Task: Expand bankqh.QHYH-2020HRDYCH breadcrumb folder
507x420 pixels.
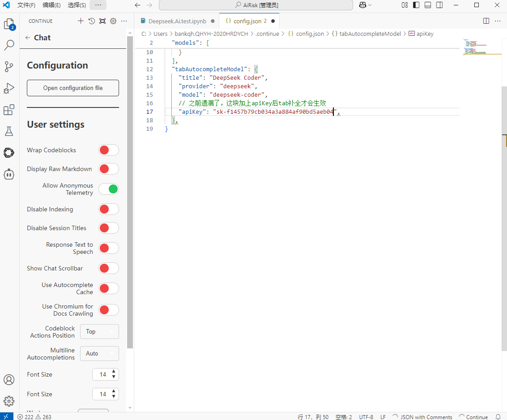Action: [x=212, y=34]
